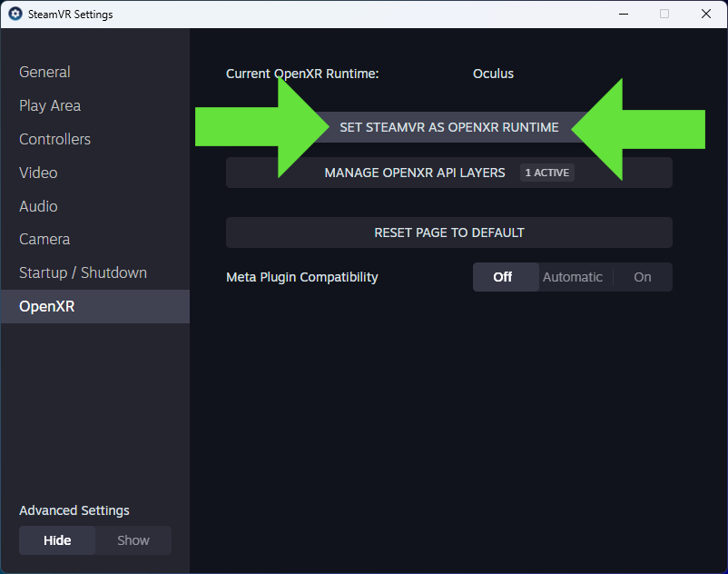Viewport: 728px width, 574px height.
Task: Set Meta Plugin Compatibility to Off
Action: [506, 277]
